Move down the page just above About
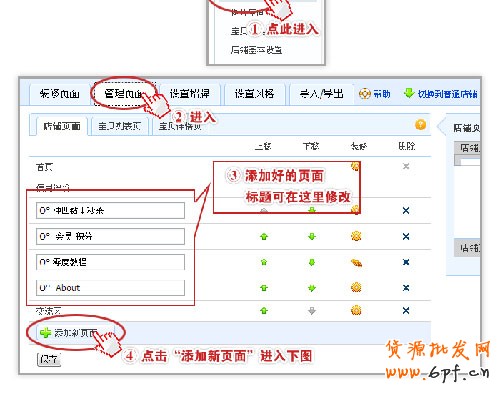Screen dimensions: 500x394 (312, 262)
